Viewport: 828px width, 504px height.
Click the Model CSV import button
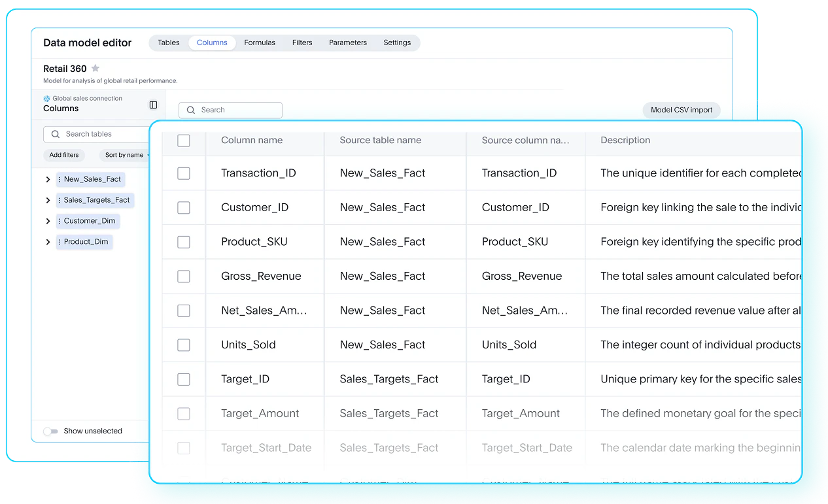coord(681,110)
